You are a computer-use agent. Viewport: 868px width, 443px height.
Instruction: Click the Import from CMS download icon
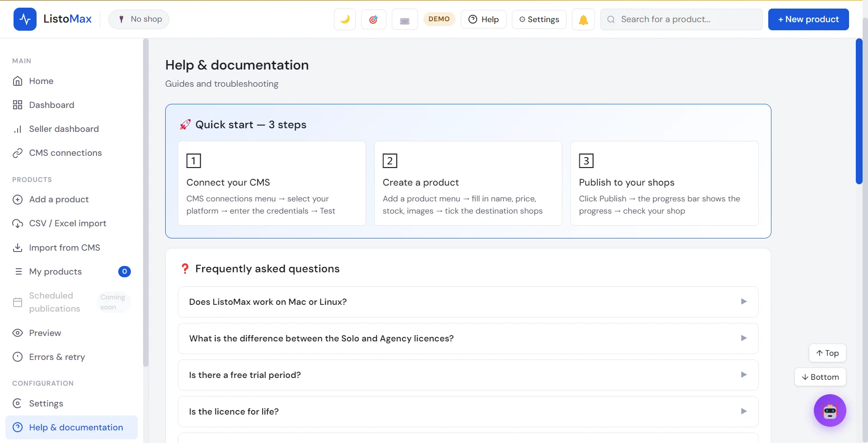[x=18, y=247]
